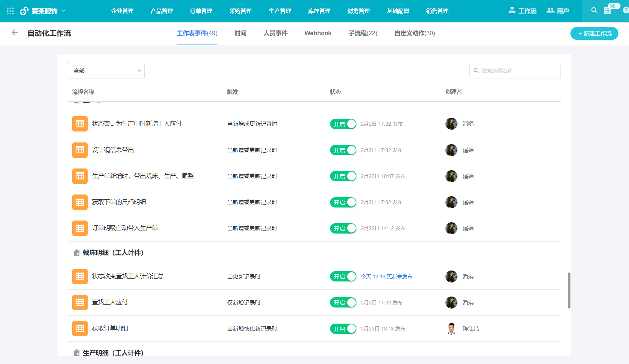Switch to the 子流程(22) tab
The height and width of the screenshot is (364, 629).
363,33
